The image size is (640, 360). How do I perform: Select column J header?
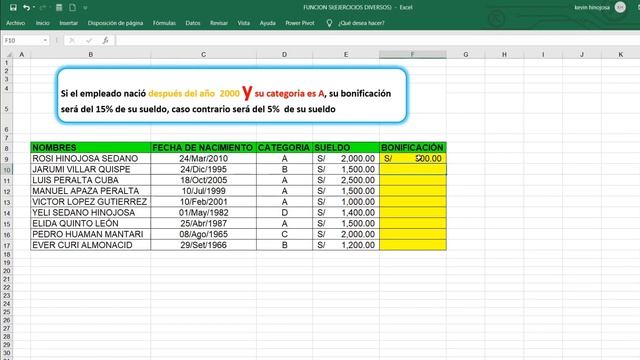[x=582, y=54]
